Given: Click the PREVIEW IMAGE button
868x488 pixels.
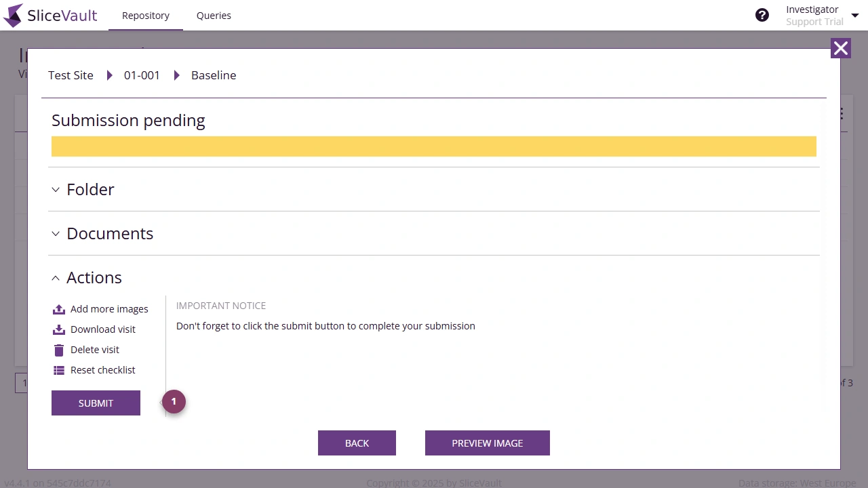Looking at the screenshot, I should click(x=488, y=443).
